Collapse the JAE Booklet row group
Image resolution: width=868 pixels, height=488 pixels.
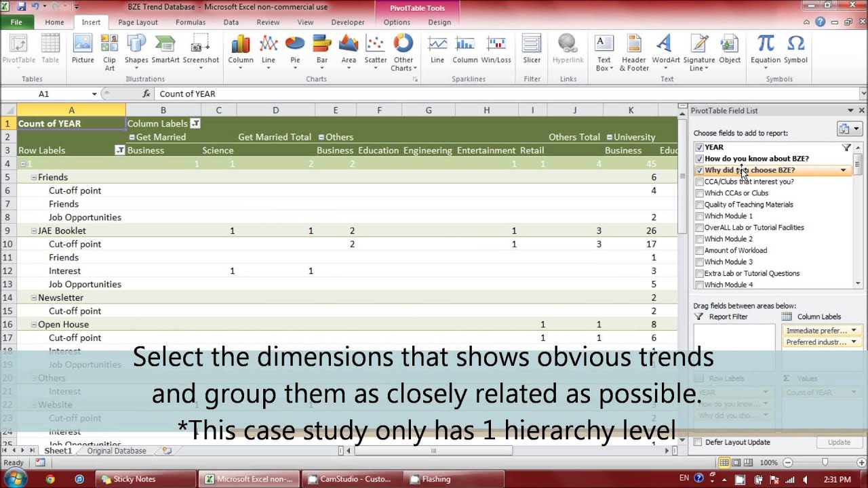33,230
